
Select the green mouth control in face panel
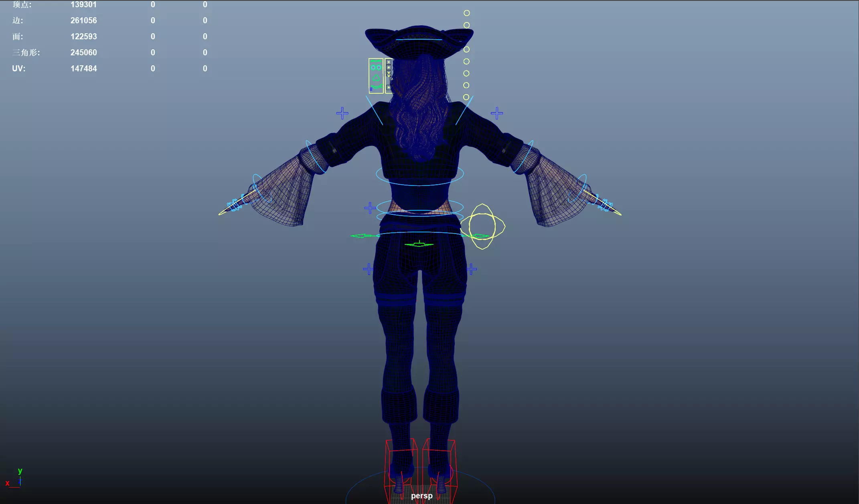377,86
